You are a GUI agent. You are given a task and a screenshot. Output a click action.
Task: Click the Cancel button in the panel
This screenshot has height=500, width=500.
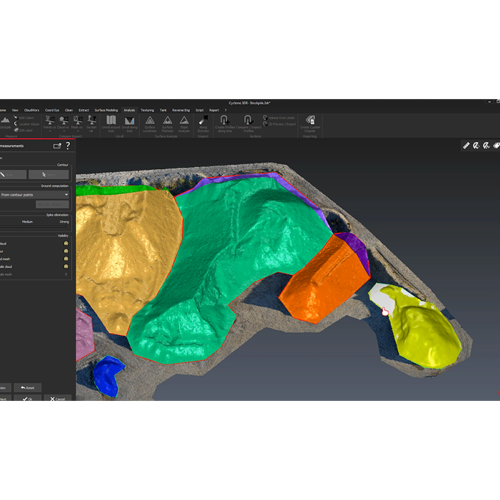pyautogui.click(x=58, y=398)
